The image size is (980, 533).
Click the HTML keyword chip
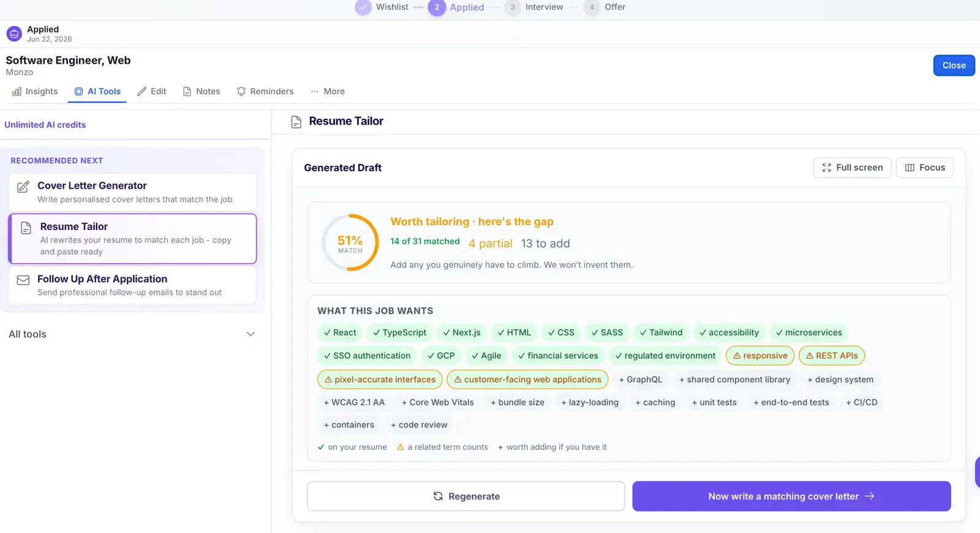[514, 332]
